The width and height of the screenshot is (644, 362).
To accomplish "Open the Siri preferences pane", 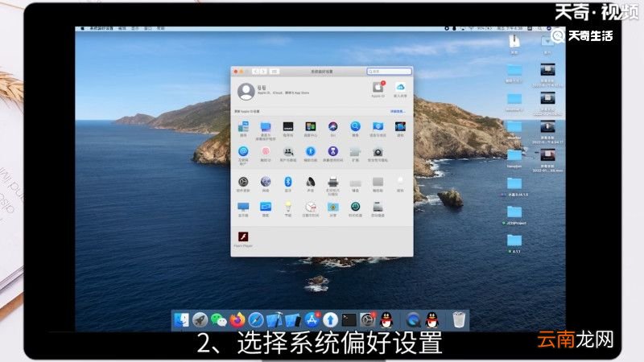I will point(332,127).
